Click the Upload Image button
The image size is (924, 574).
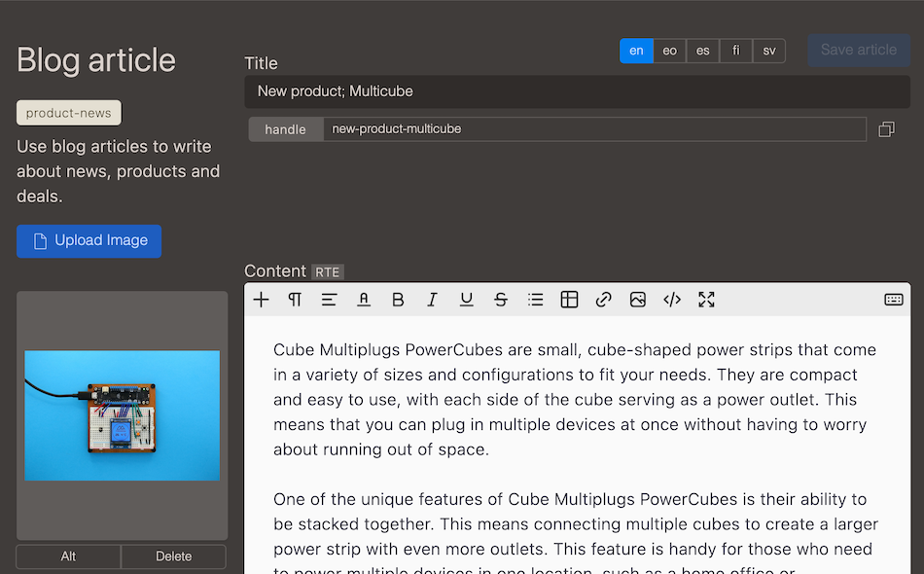[x=89, y=241]
